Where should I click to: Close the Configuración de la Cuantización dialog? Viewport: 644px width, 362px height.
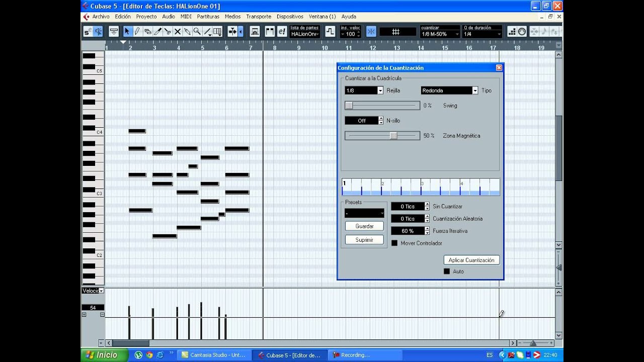coord(499,67)
